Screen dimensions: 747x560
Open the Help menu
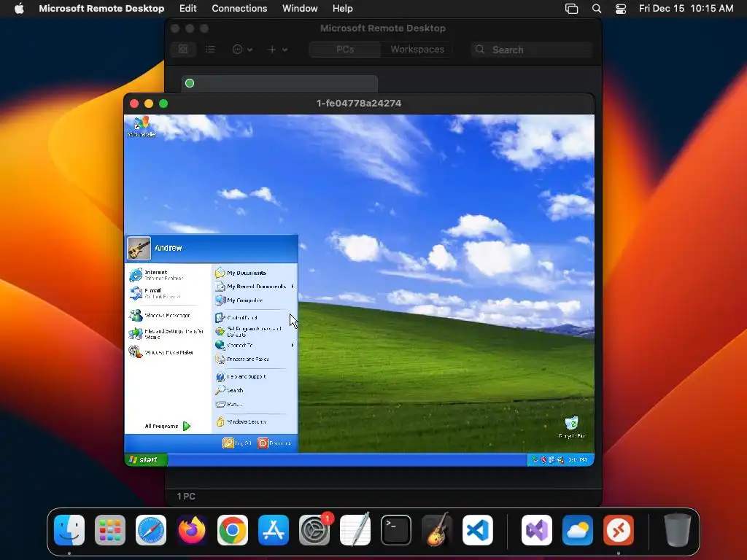click(x=343, y=9)
